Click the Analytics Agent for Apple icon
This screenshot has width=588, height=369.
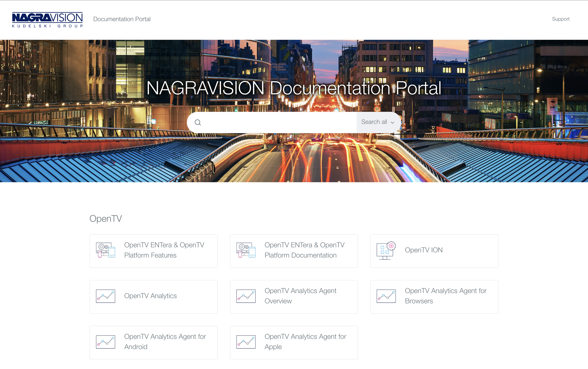tap(246, 342)
